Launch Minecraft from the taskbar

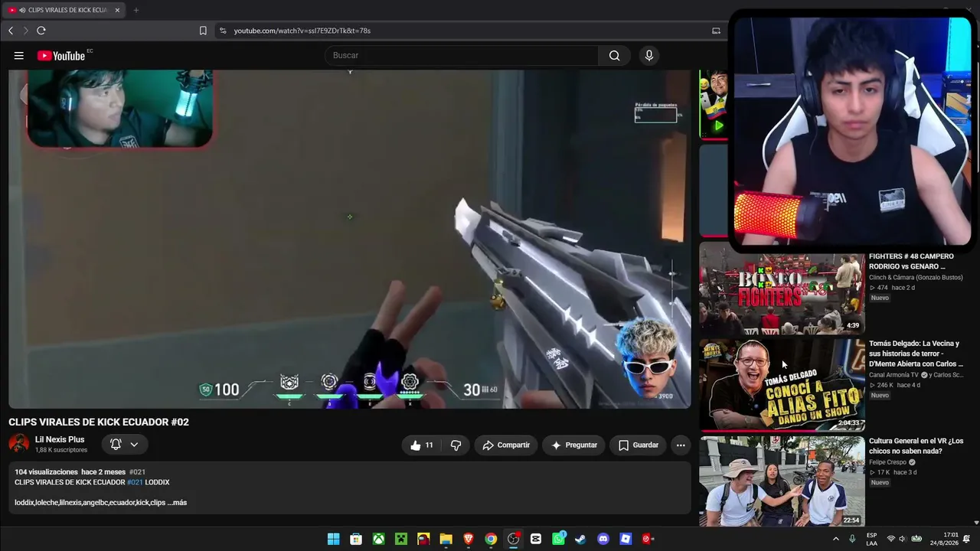click(x=401, y=539)
